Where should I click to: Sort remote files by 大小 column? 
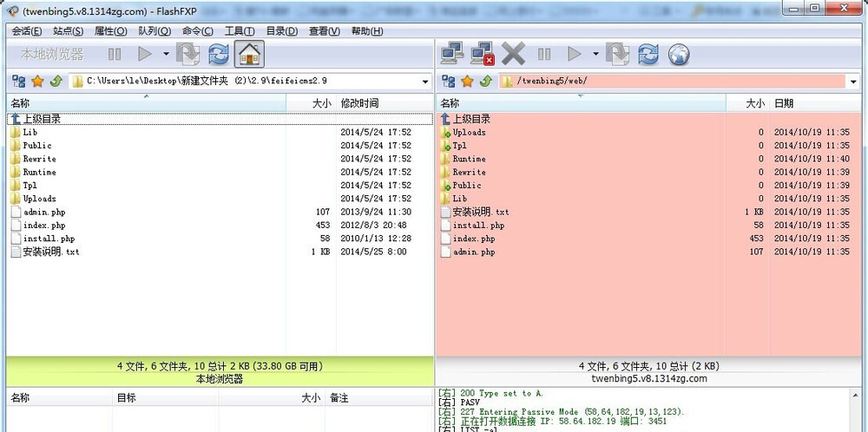point(747,103)
